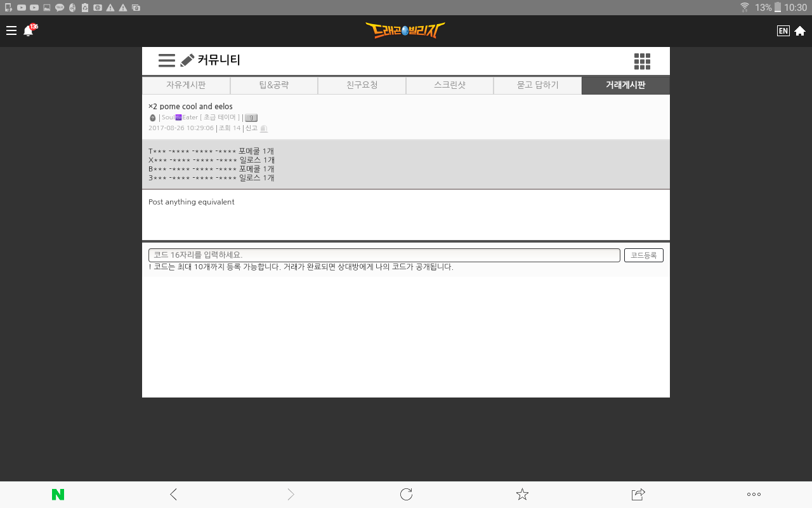
Task: Tap the green Naver N icon
Action: pyautogui.click(x=58, y=495)
